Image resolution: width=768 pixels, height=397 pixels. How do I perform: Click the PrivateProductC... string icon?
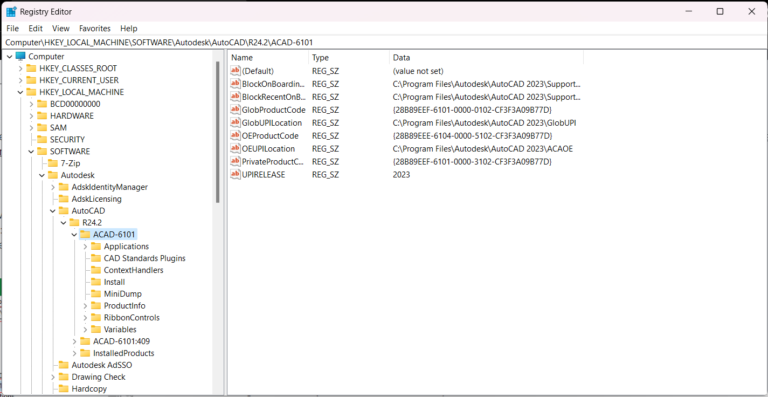[236, 162]
